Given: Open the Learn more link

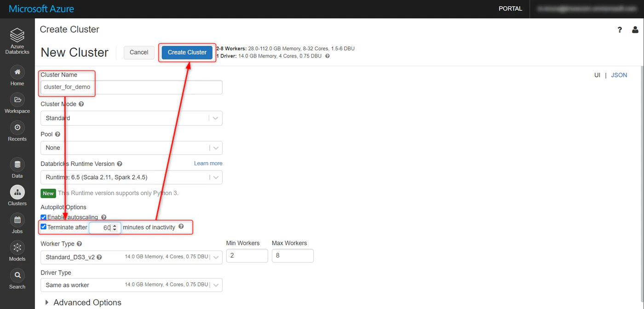Looking at the screenshot, I should pos(208,163).
